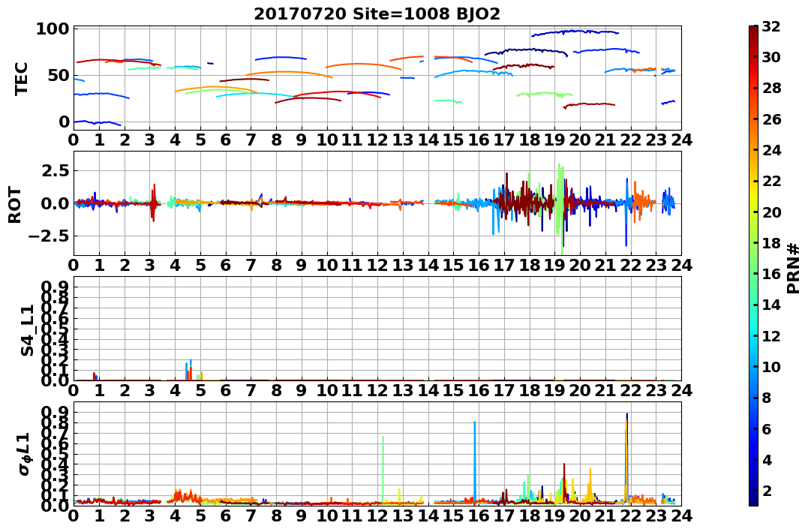Click the PRN colorbar gradient strip

pyautogui.click(x=753, y=266)
